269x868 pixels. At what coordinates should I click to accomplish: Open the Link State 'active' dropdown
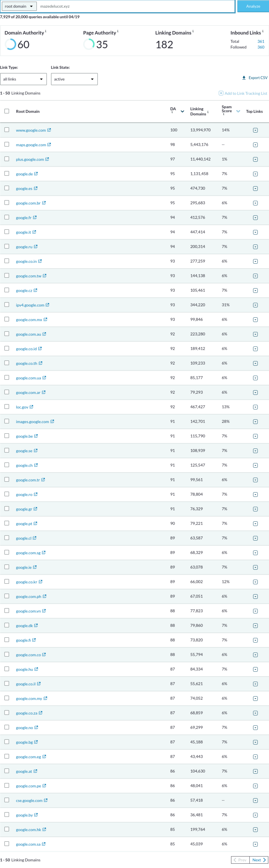coord(74,79)
